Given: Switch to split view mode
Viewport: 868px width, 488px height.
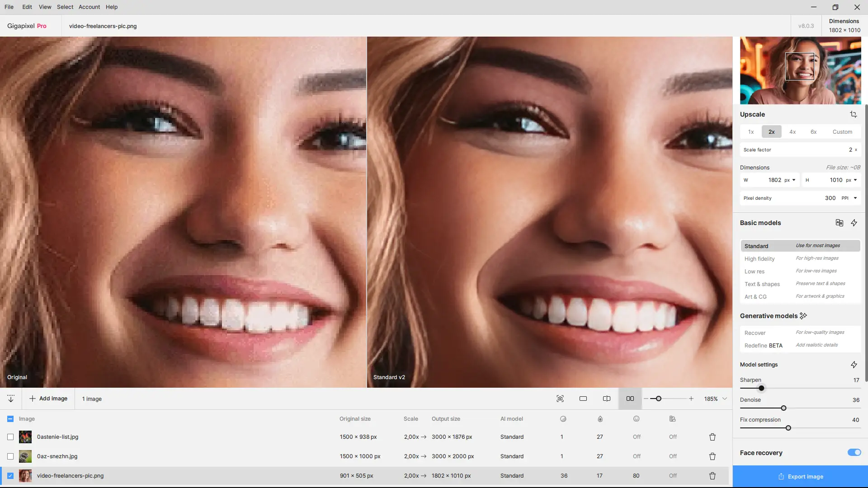Looking at the screenshot, I should (x=606, y=399).
